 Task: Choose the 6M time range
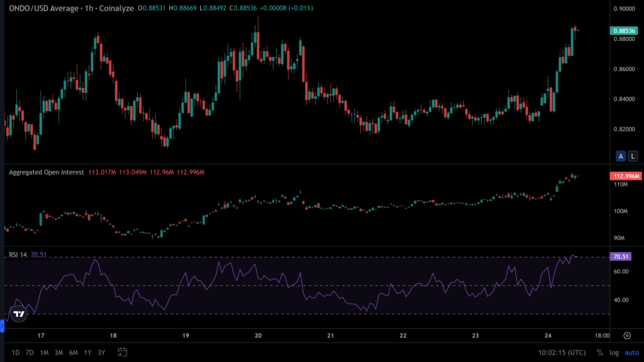click(74, 352)
